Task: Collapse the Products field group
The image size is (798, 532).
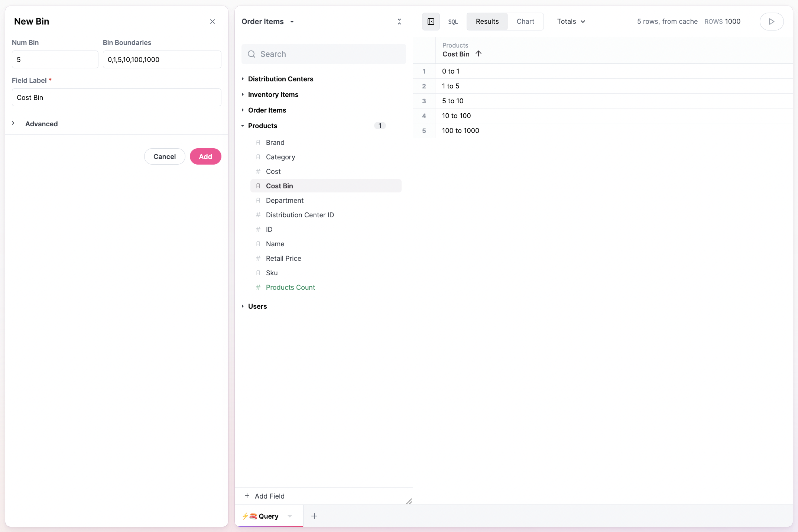Action: coord(243,126)
